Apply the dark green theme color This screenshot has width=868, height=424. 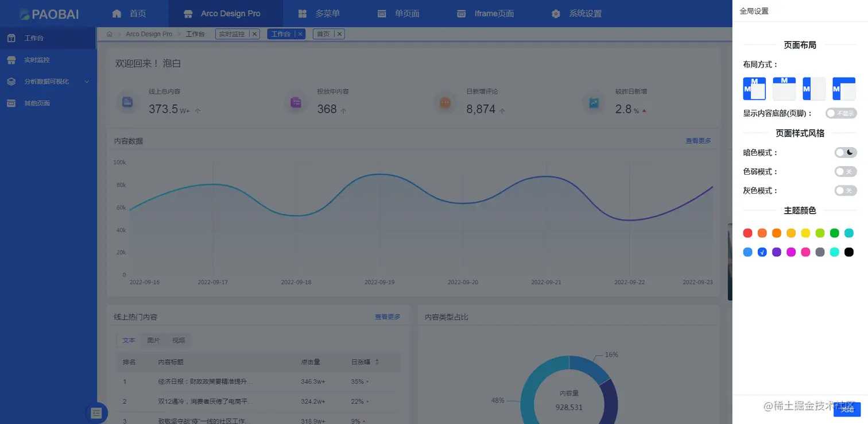[835, 233]
